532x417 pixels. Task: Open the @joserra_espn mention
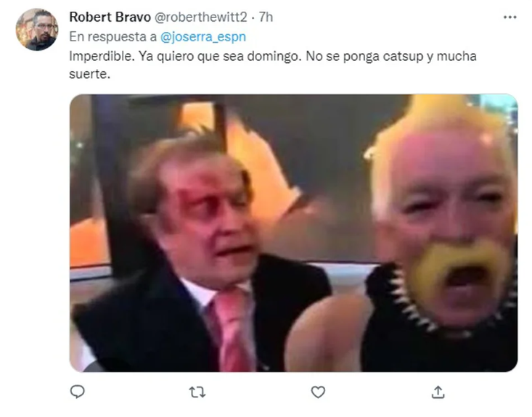click(x=218, y=36)
